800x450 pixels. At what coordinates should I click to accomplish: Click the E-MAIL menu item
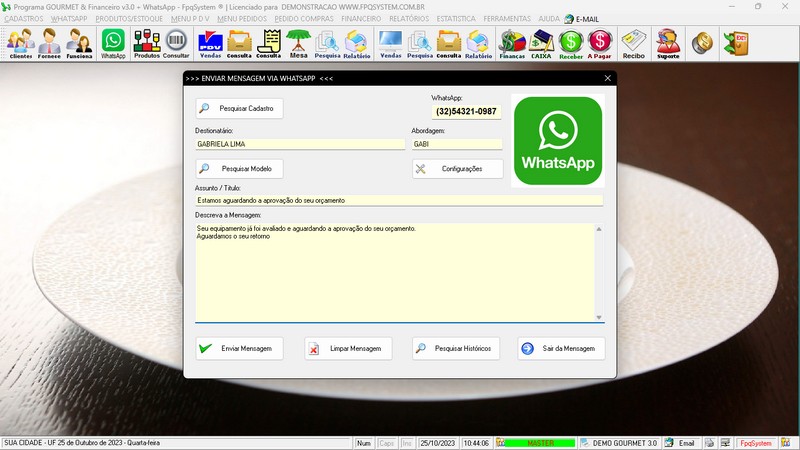[x=582, y=19]
